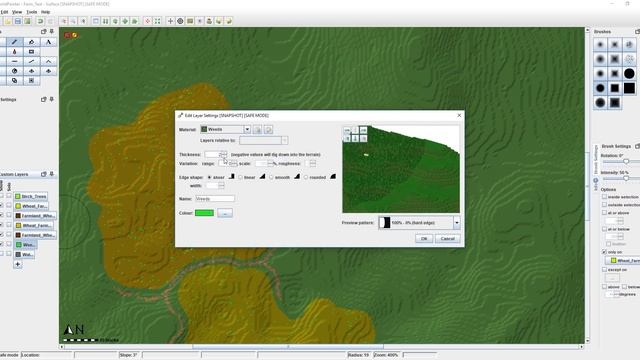Undock the Custom Layers panel
The image size is (640, 360).
(44, 174)
